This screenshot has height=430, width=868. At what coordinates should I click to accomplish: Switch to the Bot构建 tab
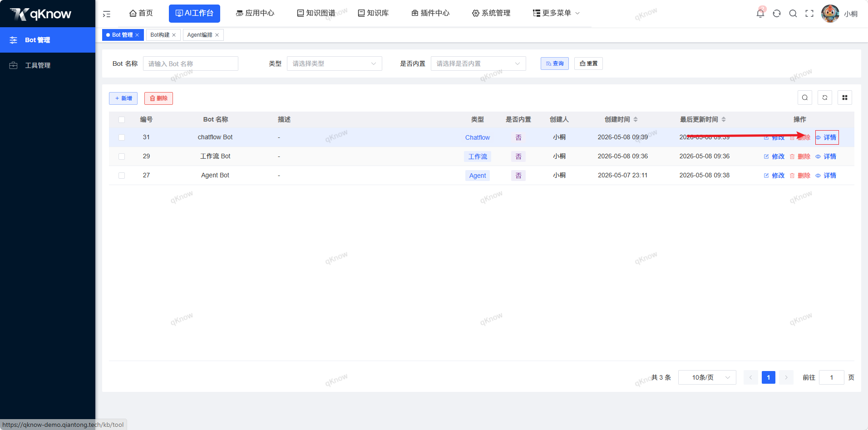pyautogui.click(x=160, y=35)
